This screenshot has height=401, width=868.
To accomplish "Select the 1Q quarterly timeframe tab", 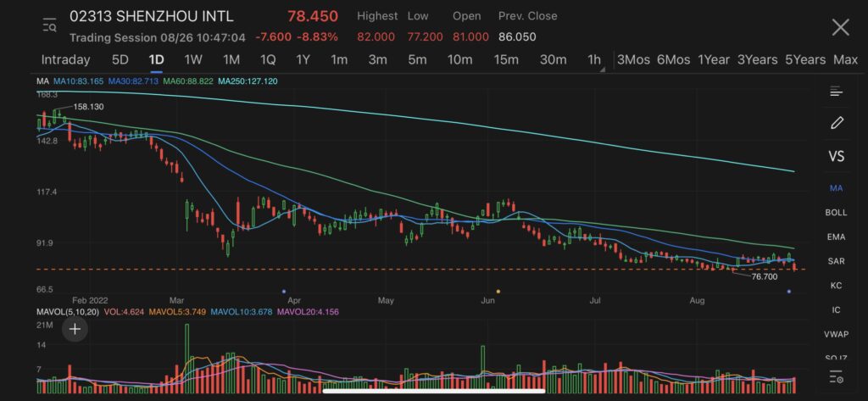I will click(267, 60).
